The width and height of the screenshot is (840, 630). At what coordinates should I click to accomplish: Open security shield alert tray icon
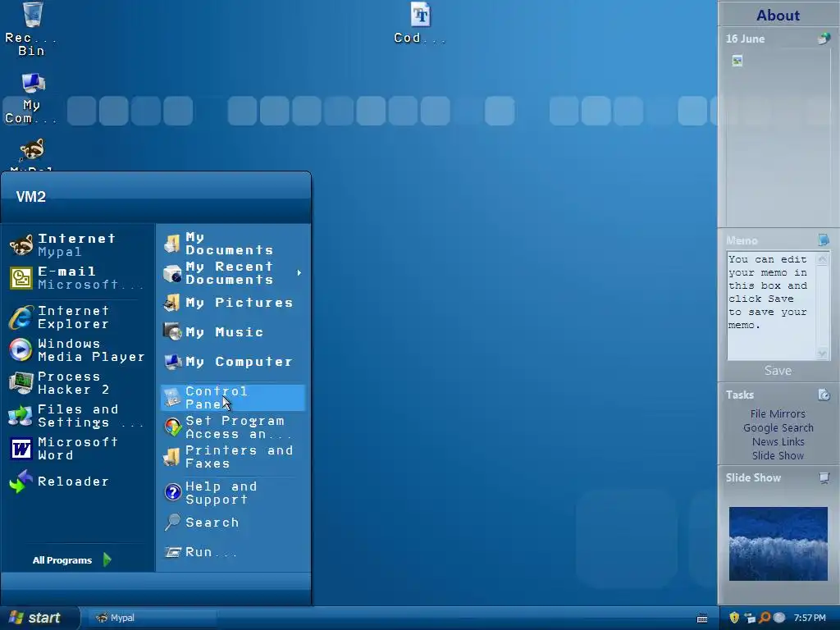(734, 618)
